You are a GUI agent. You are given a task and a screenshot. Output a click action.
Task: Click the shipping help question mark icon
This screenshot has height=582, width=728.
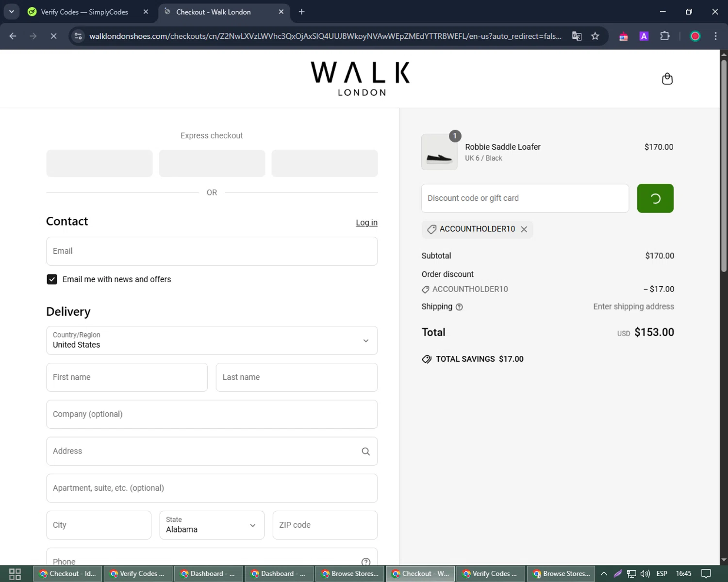[459, 307]
